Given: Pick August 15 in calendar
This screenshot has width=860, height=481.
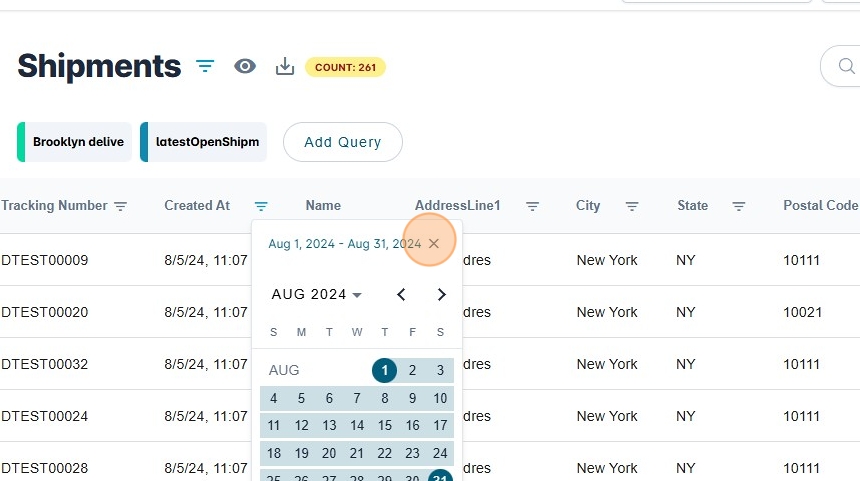Looking at the screenshot, I should tap(385, 425).
